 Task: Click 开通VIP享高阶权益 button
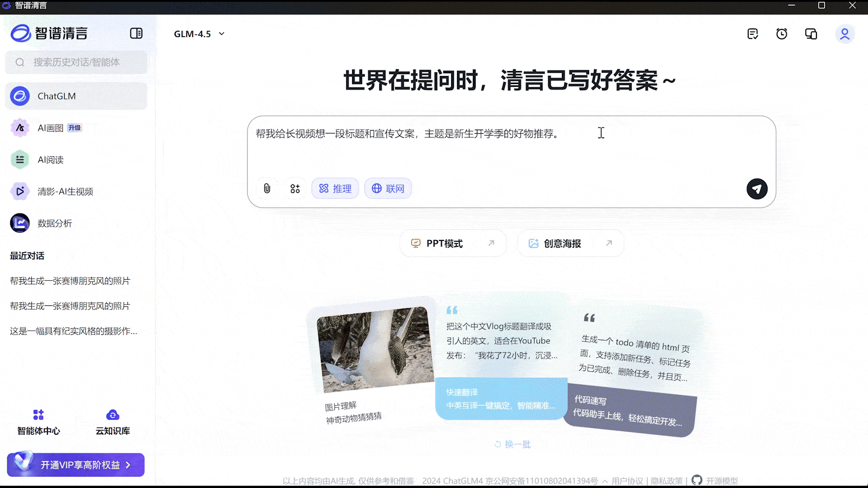tap(76, 465)
